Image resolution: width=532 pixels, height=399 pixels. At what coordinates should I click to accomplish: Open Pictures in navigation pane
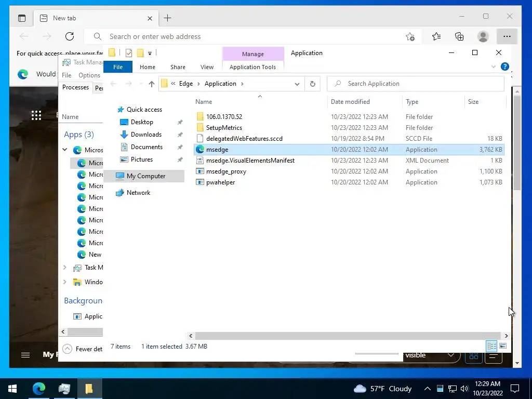click(x=141, y=159)
